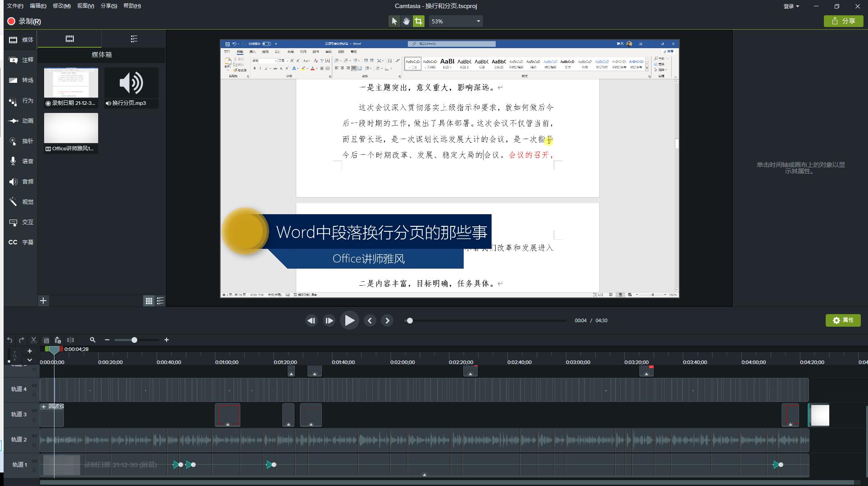
Task: Toggle visibility eye of 轨道 4
Action: pyautogui.click(x=34, y=385)
